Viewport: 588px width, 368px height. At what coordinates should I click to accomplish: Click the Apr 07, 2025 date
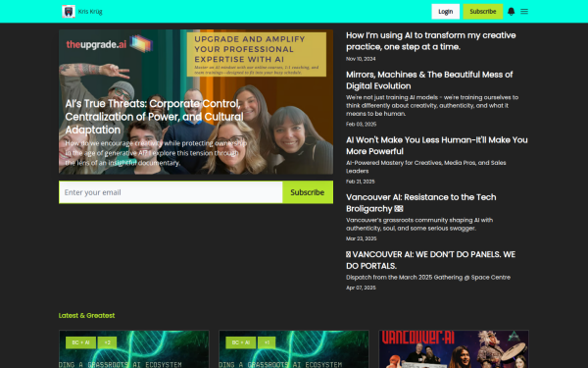click(361, 288)
